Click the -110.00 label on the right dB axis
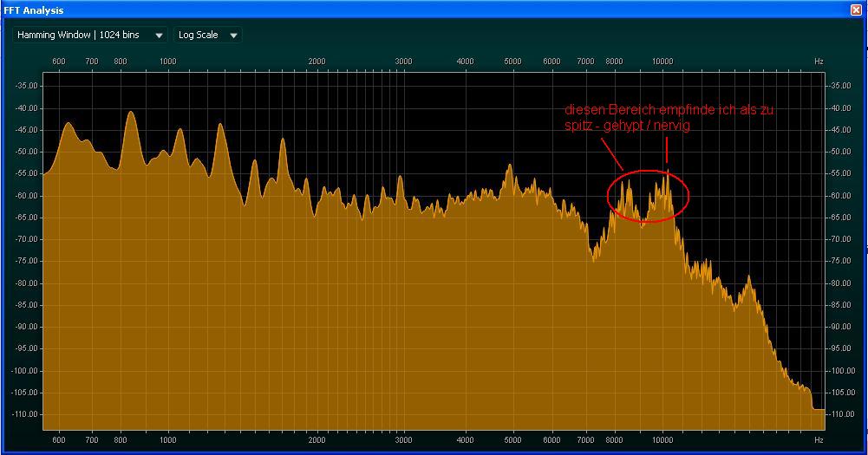Image resolution: width=868 pixels, height=455 pixels. pos(843,414)
